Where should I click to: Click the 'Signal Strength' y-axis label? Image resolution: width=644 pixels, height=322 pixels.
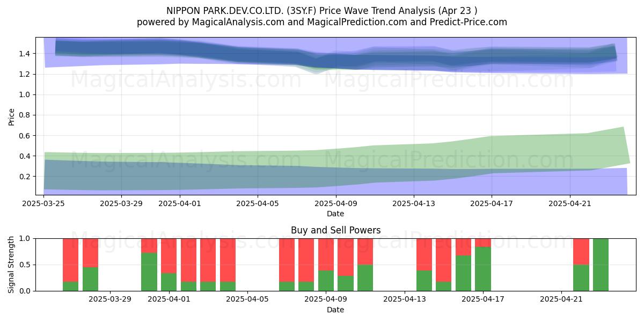click(12, 265)
